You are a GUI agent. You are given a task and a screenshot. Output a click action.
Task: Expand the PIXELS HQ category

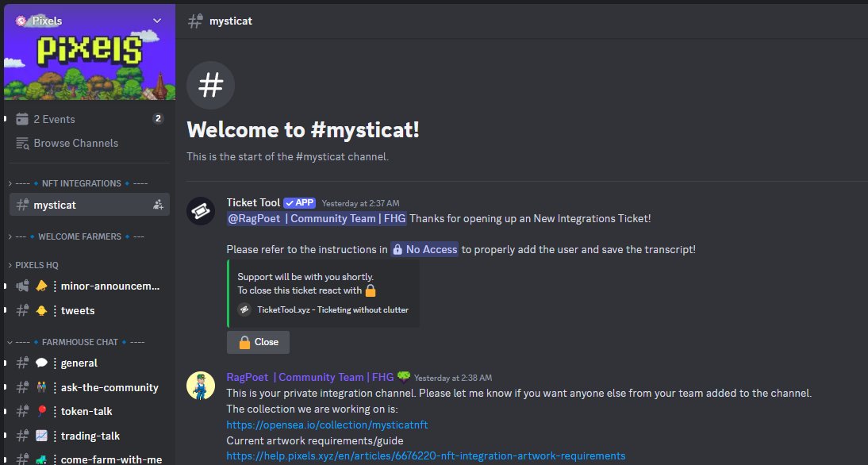33,265
